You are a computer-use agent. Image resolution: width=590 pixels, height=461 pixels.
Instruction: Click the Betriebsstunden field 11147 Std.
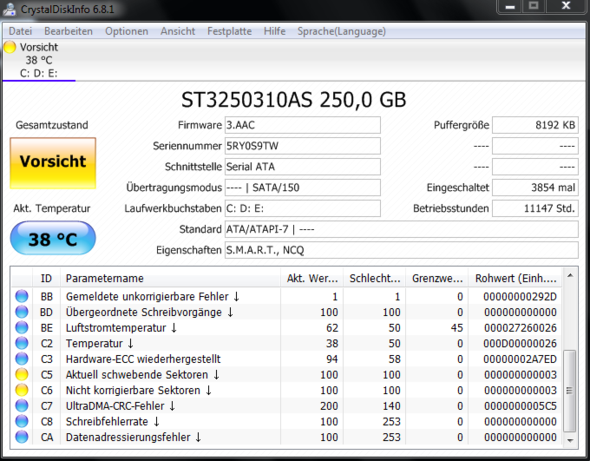(x=535, y=208)
